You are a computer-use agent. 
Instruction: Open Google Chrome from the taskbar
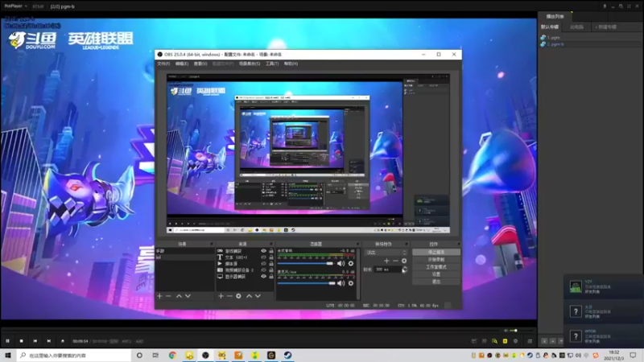172,355
